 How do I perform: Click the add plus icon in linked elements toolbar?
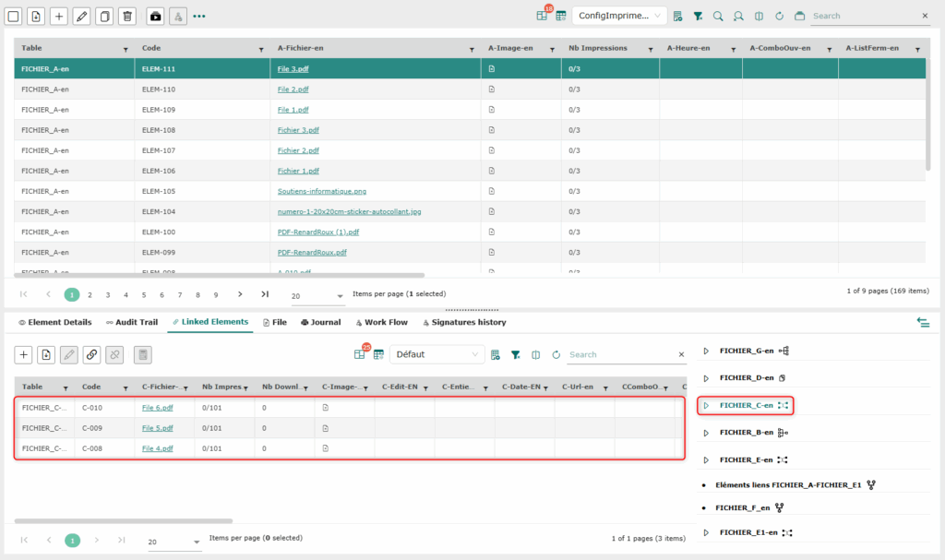coord(24,354)
